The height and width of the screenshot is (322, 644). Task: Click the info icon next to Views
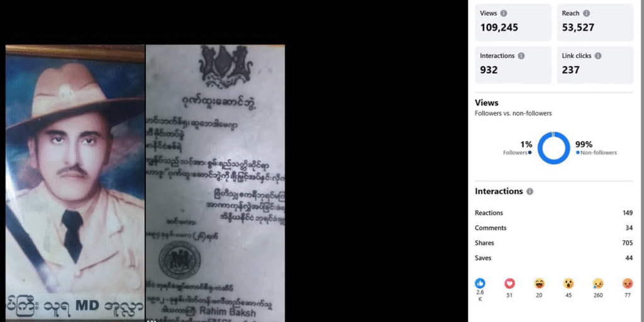[504, 13]
